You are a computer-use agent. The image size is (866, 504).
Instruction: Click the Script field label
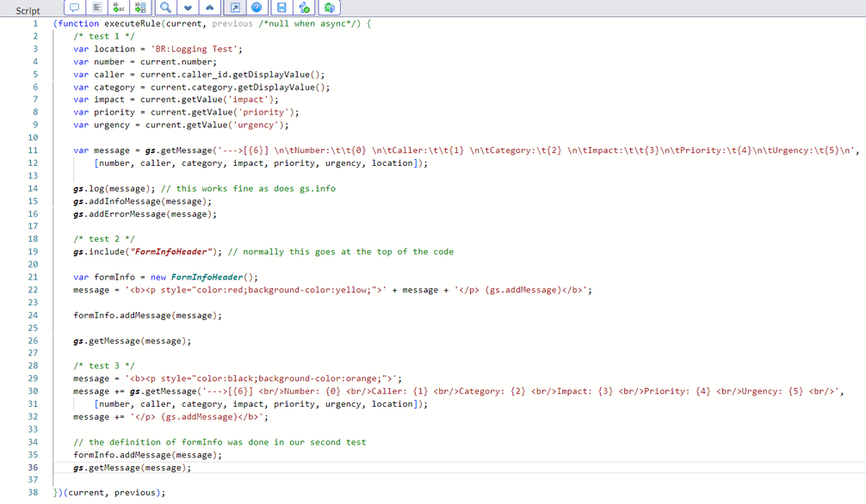[x=28, y=10]
